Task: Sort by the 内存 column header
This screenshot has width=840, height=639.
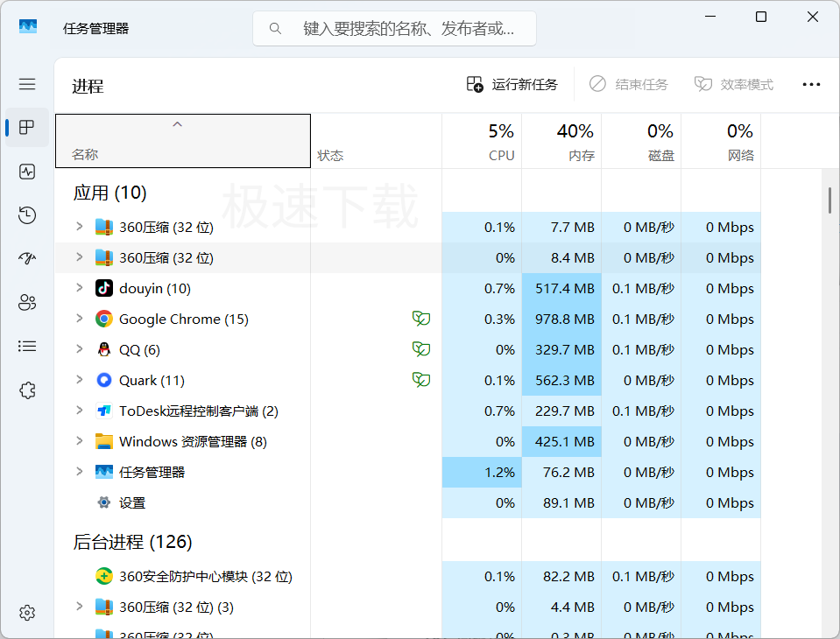Action: click(561, 141)
